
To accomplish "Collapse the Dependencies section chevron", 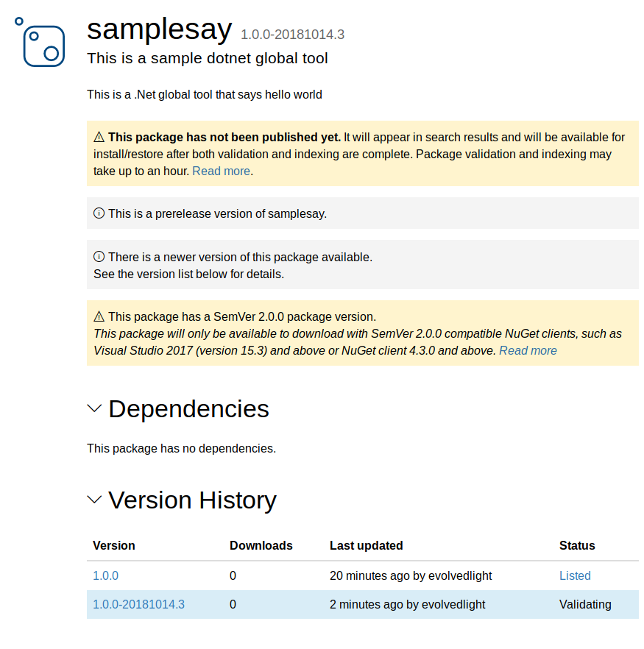I will click(94, 408).
